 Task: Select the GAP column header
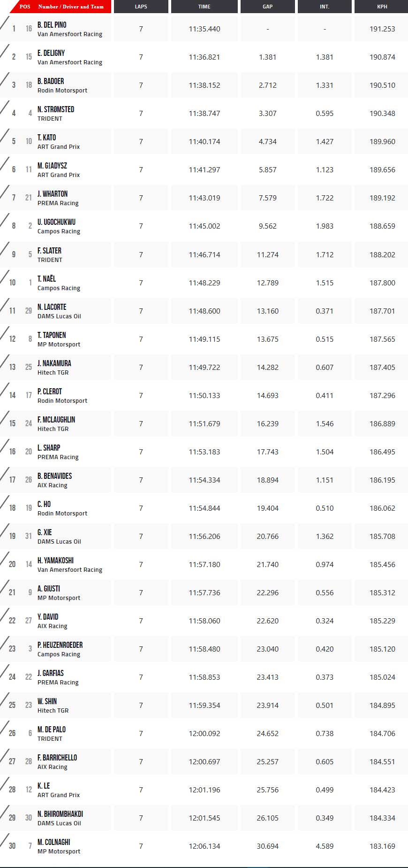pos(267,7)
